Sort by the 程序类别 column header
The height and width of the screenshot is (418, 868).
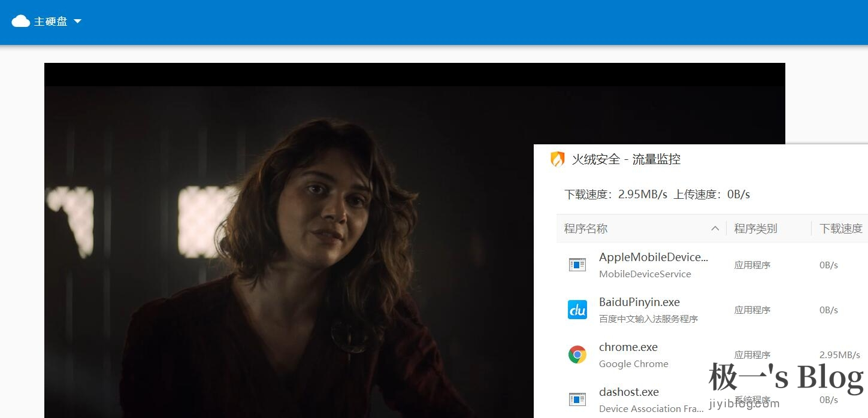tap(755, 229)
